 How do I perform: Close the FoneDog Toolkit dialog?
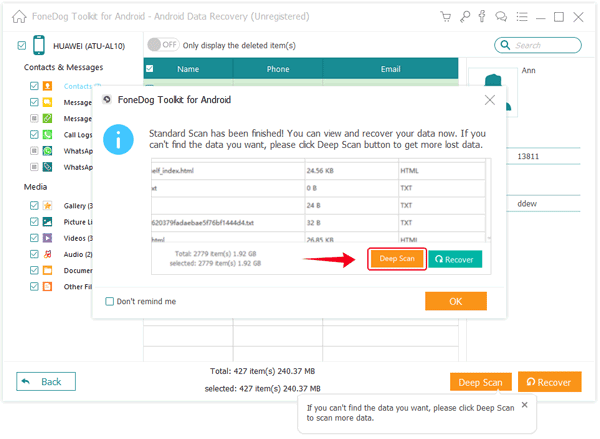(490, 100)
